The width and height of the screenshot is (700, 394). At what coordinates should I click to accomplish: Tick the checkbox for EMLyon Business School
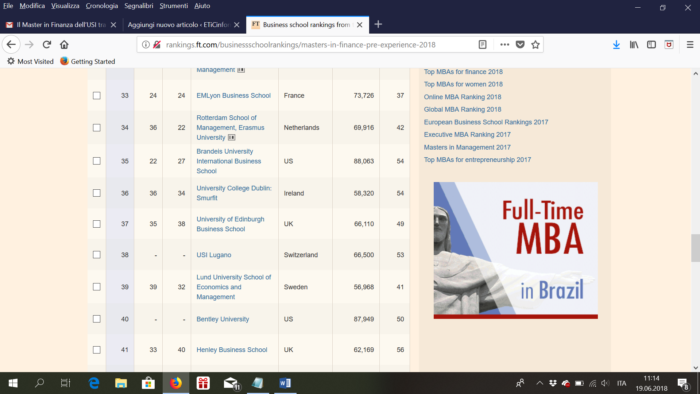[x=96, y=95]
